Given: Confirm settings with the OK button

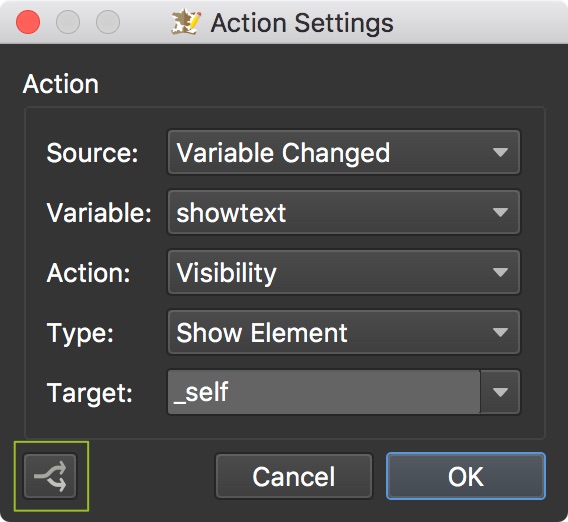Looking at the screenshot, I should [x=466, y=476].
